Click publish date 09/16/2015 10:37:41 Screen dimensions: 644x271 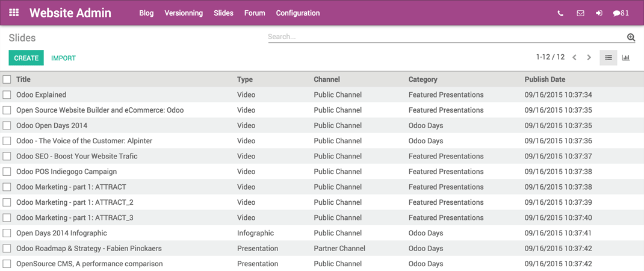558,233
